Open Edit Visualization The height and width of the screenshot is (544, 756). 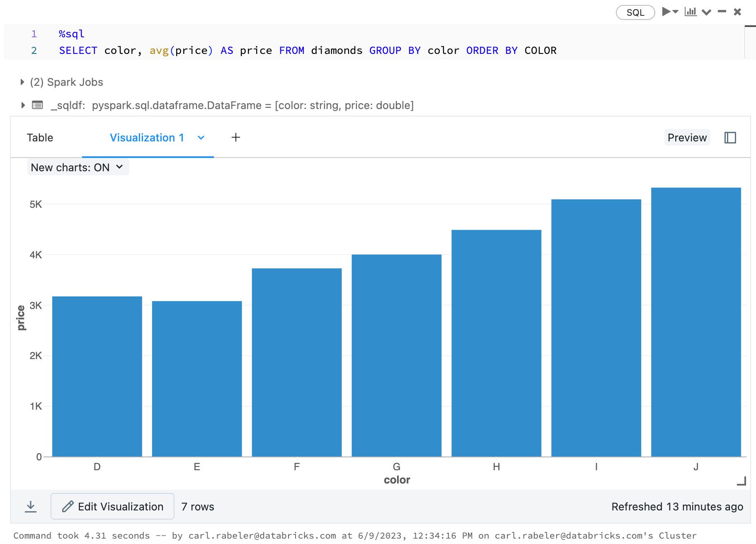(112, 506)
